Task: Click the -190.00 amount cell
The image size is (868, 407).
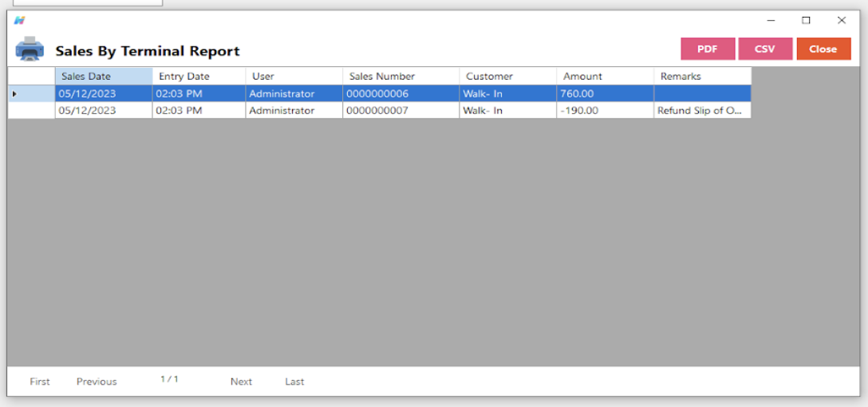Action: (605, 110)
